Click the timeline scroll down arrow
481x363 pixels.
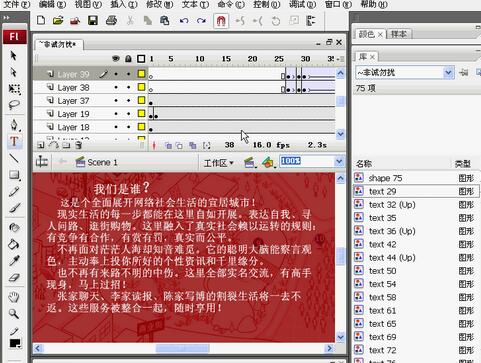coord(340,134)
